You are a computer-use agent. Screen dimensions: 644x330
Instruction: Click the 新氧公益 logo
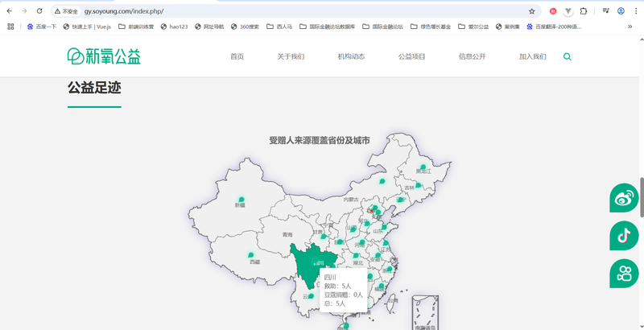(104, 56)
